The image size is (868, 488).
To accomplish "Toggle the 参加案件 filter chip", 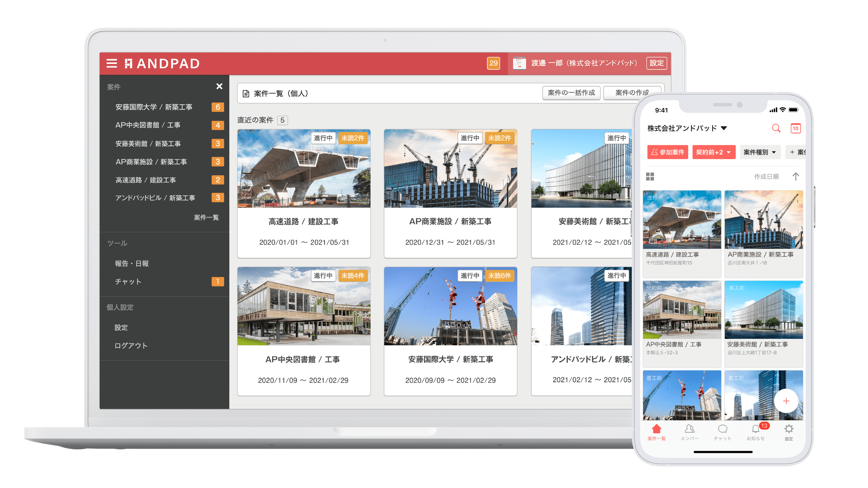I will click(668, 152).
